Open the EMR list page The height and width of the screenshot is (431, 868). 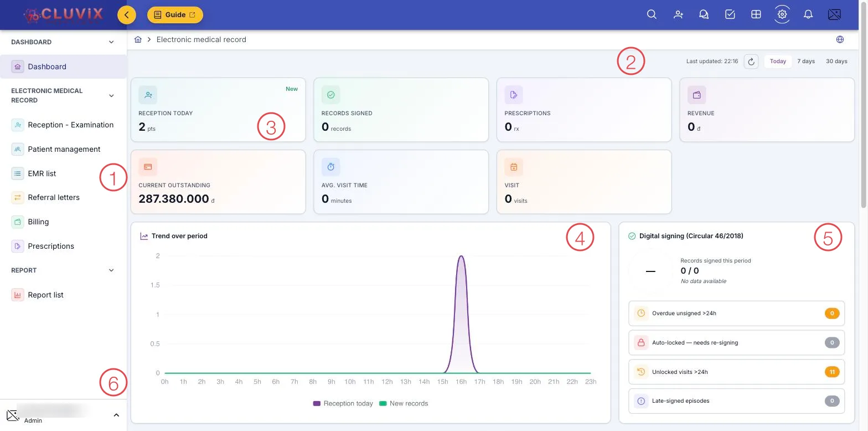tap(63, 173)
